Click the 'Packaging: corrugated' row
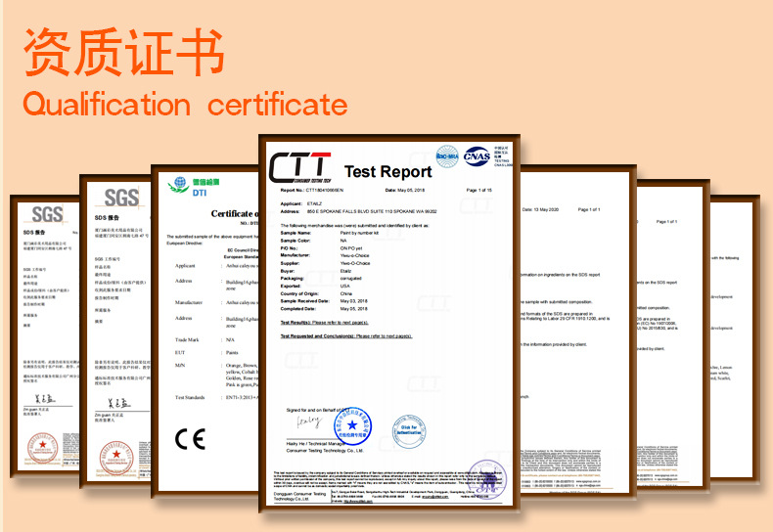The image size is (773, 532). tap(321, 279)
